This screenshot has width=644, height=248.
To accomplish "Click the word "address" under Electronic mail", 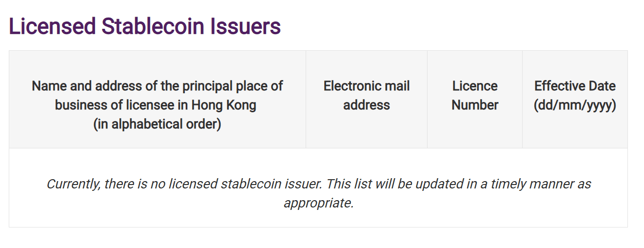I will tap(367, 105).
